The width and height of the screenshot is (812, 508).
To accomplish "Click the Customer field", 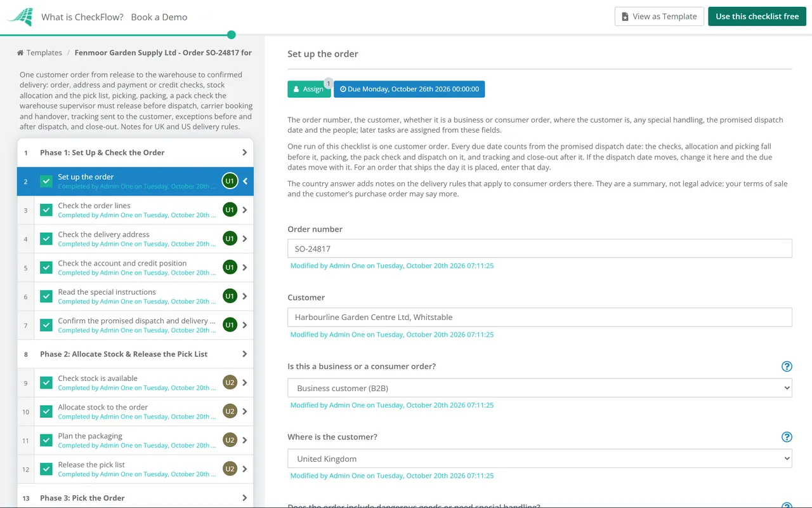I will point(540,317).
